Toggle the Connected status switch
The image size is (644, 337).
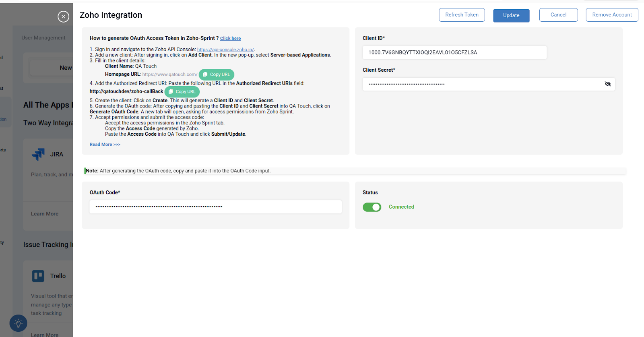click(372, 207)
